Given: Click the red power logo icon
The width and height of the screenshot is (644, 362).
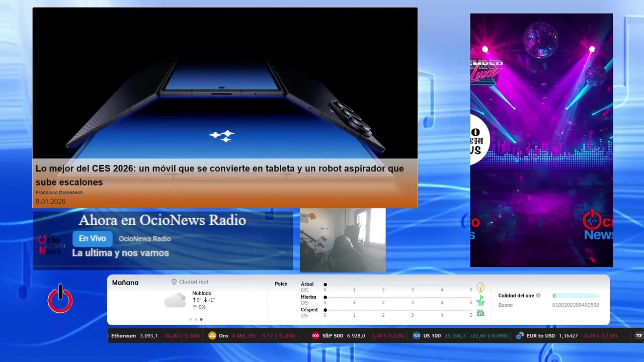Looking at the screenshot, I should click(x=60, y=299).
